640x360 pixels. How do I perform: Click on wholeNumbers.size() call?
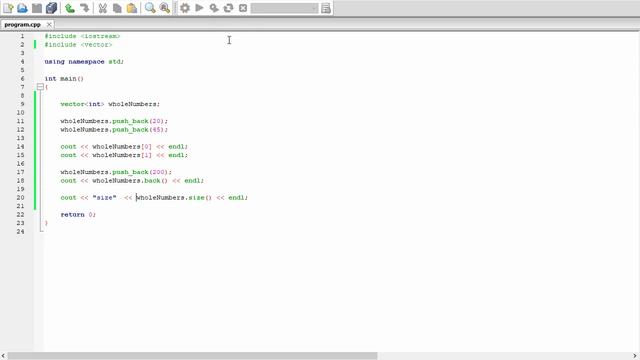pyautogui.click(x=174, y=198)
